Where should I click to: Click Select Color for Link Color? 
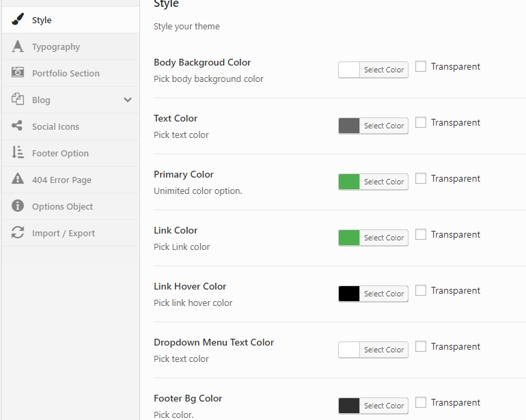pos(384,238)
